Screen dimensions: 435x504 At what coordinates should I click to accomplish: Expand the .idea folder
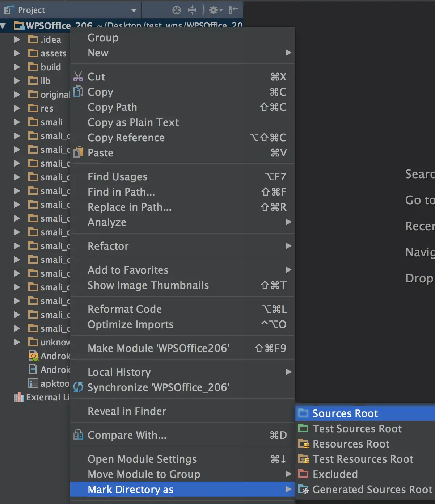coord(17,39)
